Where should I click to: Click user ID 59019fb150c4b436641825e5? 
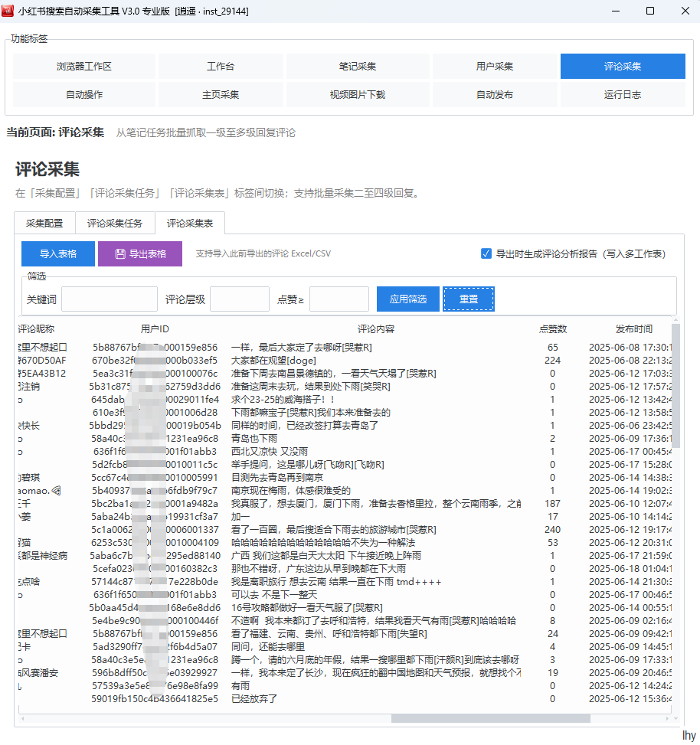point(155,699)
